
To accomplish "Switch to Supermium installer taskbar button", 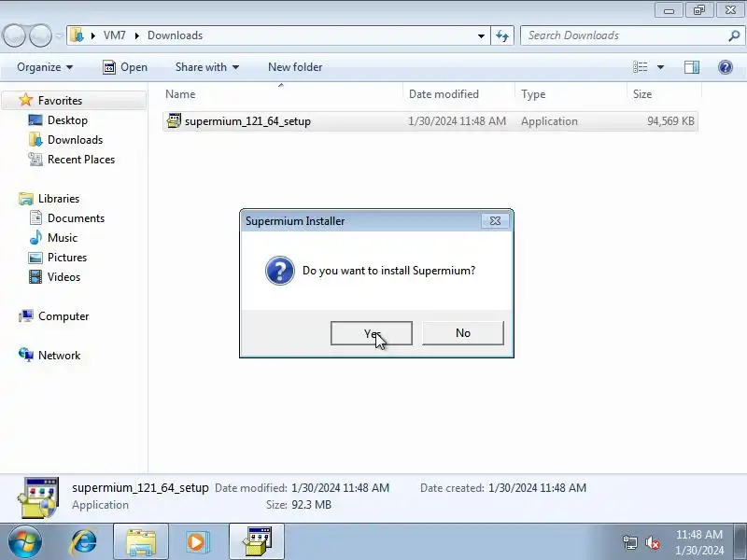I will click(257, 542).
